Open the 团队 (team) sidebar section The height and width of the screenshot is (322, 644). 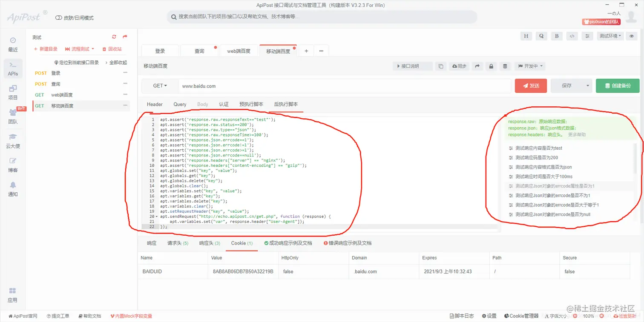pos(13,117)
